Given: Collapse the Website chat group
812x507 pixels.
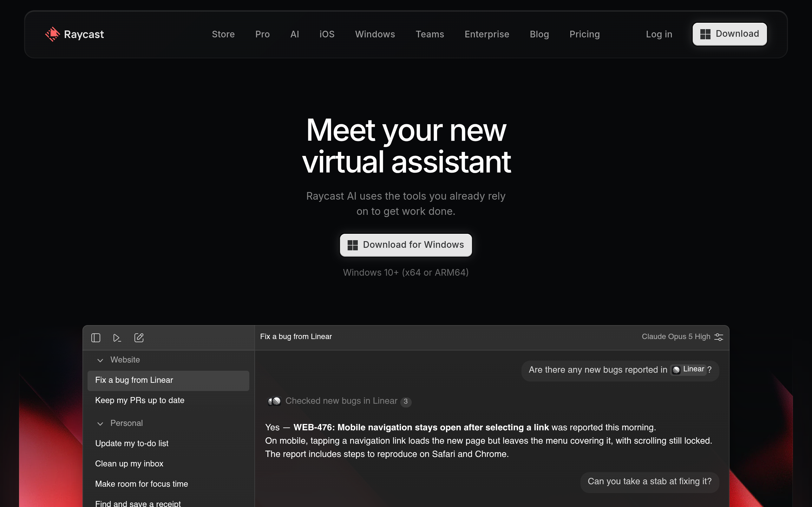Looking at the screenshot, I should pyautogui.click(x=100, y=360).
